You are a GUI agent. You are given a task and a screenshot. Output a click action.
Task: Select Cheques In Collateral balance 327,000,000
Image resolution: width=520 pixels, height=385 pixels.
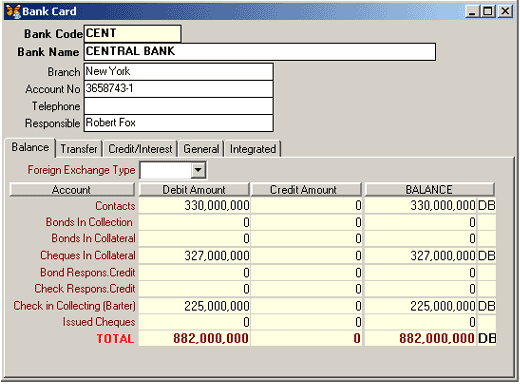(420, 256)
